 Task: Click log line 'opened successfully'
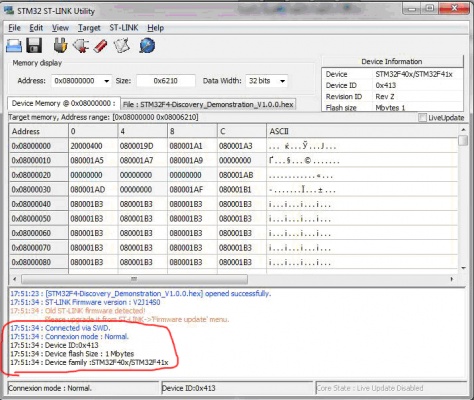pyautogui.click(x=140, y=294)
